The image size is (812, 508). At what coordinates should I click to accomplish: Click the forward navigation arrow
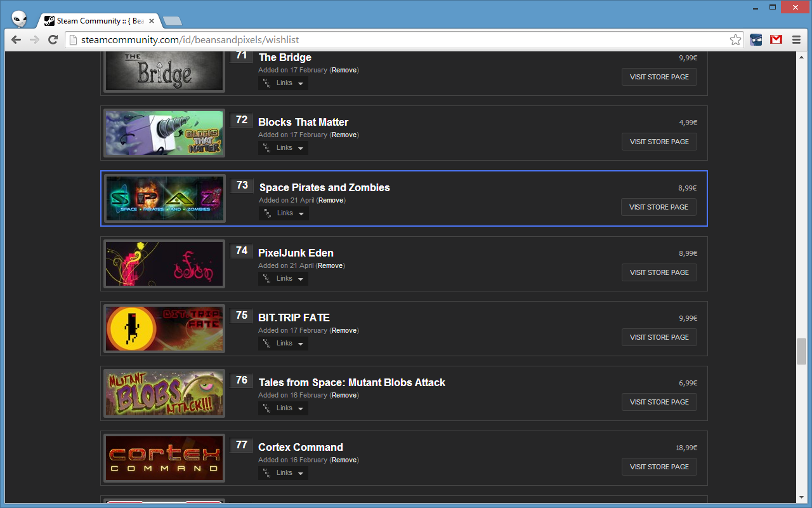coord(34,39)
